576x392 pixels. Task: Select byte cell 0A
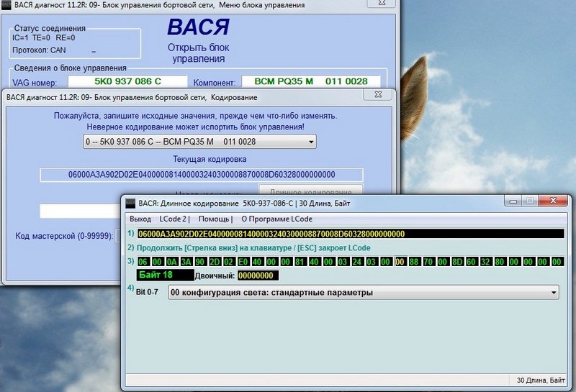click(171, 262)
